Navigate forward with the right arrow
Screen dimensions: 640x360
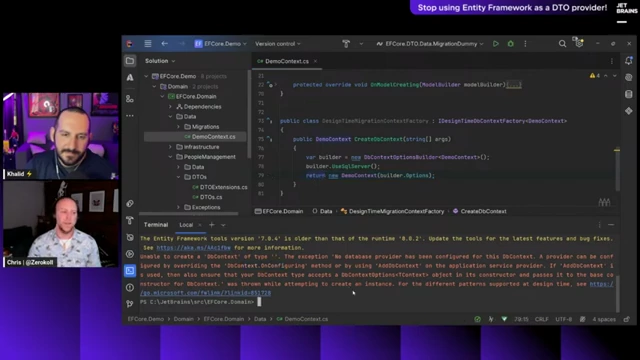[x=181, y=44]
